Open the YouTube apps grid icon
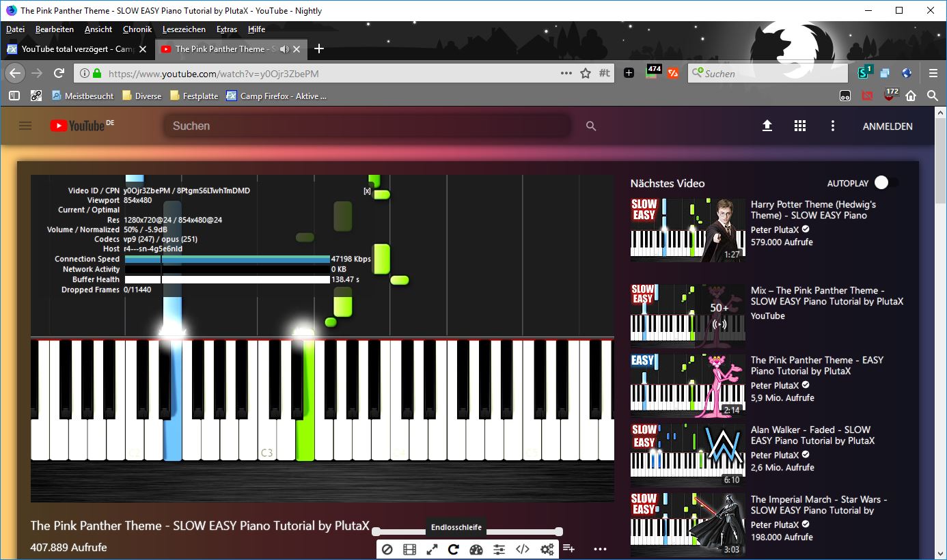Screen dimensions: 947x560 (x=800, y=126)
